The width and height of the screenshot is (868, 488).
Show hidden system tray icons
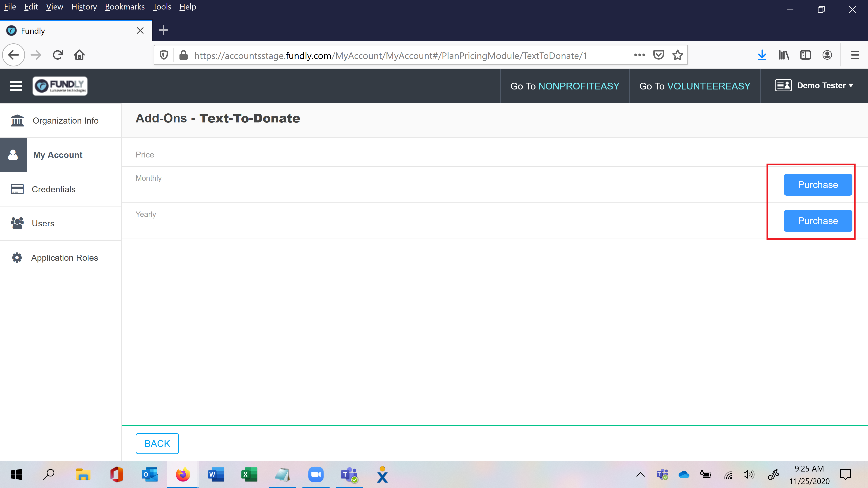point(640,475)
